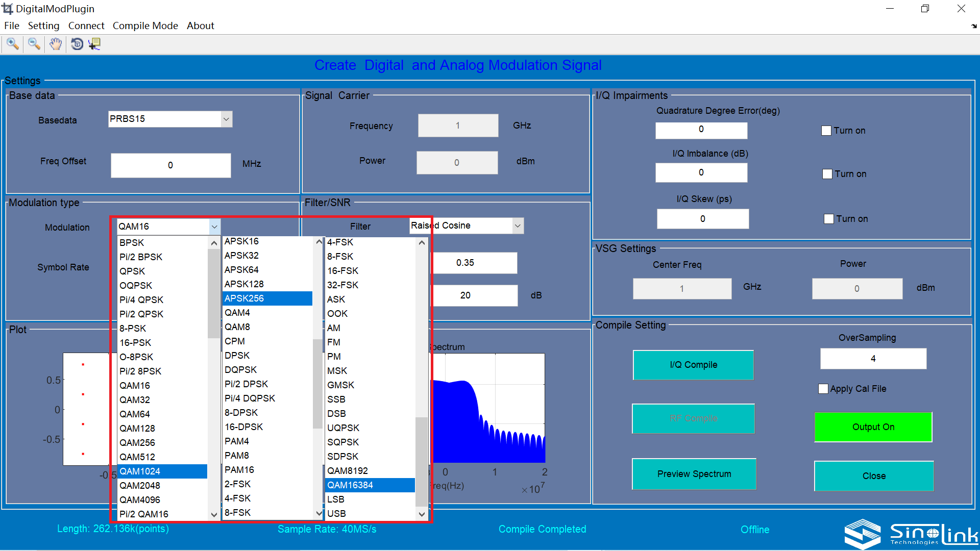Screen dimensions: 980x551
Task: Click the I/Q Compile button
Action: [693, 365]
